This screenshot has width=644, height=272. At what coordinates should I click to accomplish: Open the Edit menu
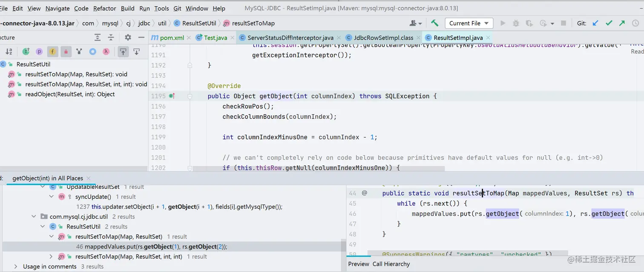tap(17, 8)
